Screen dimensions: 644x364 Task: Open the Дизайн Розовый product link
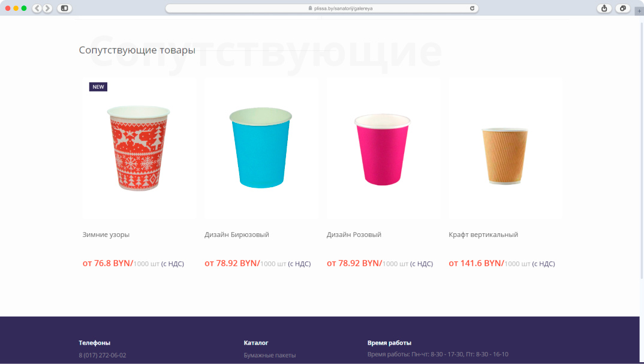tap(354, 234)
